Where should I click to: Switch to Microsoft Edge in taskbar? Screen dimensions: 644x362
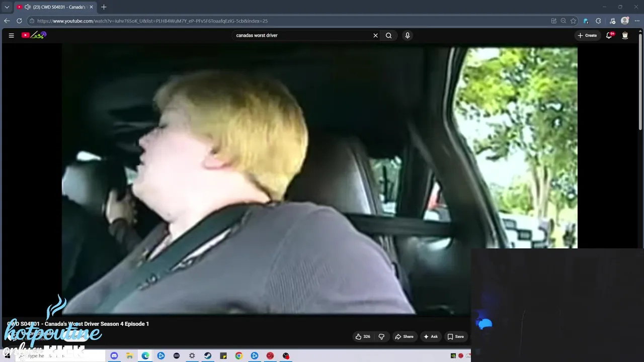145,356
